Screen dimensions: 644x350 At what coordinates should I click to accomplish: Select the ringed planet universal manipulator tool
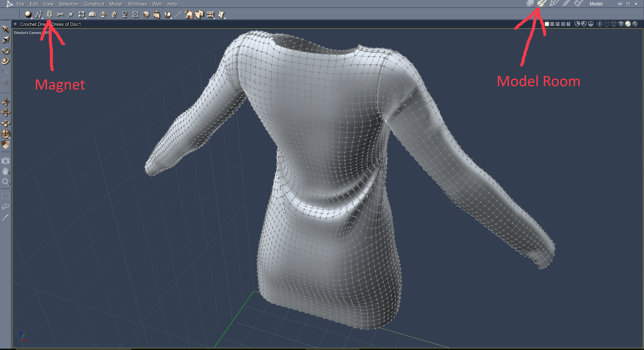coord(5,61)
